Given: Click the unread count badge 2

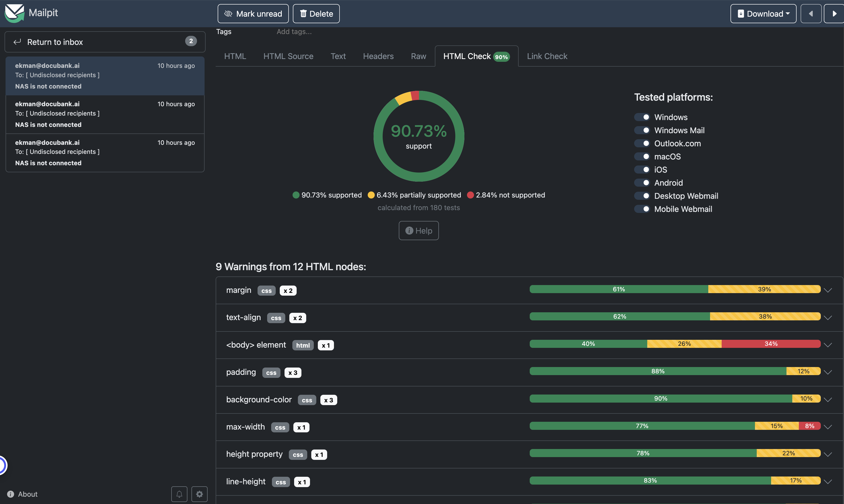Looking at the screenshot, I should point(191,41).
